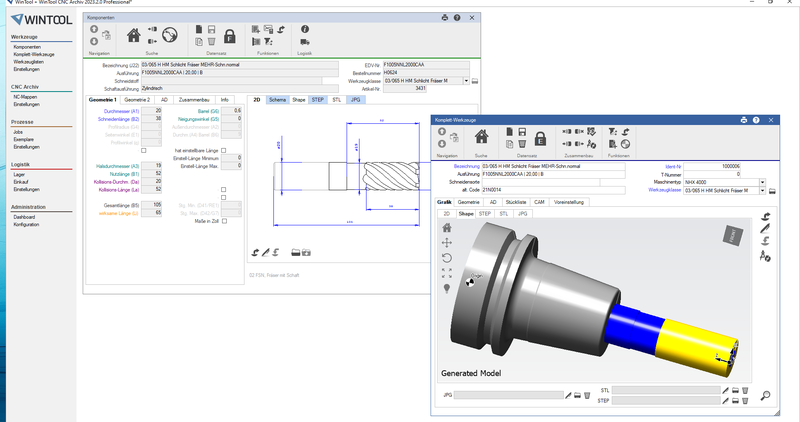Toggle 'hat einstellbare Länge' checkbox

point(223,151)
